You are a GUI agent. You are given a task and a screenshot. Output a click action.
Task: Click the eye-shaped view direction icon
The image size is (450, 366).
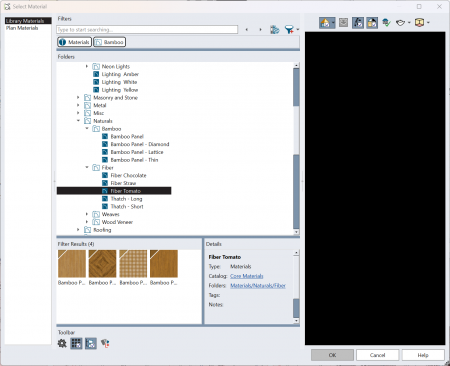400,23
